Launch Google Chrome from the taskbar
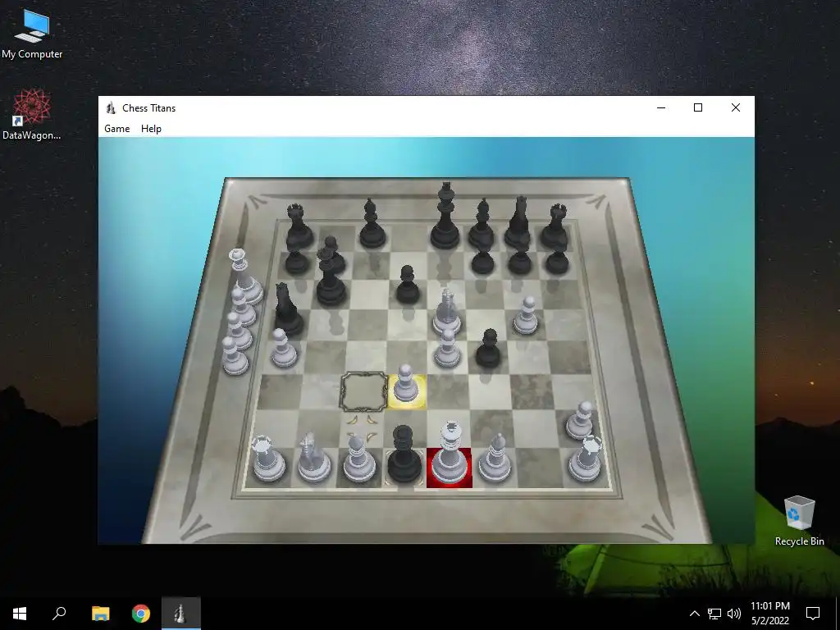 coord(141,614)
